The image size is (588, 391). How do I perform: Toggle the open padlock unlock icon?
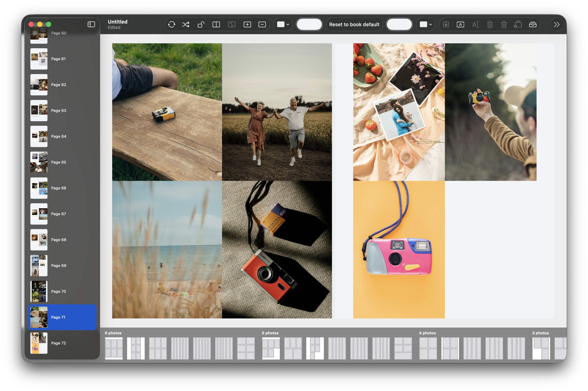click(201, 25)
